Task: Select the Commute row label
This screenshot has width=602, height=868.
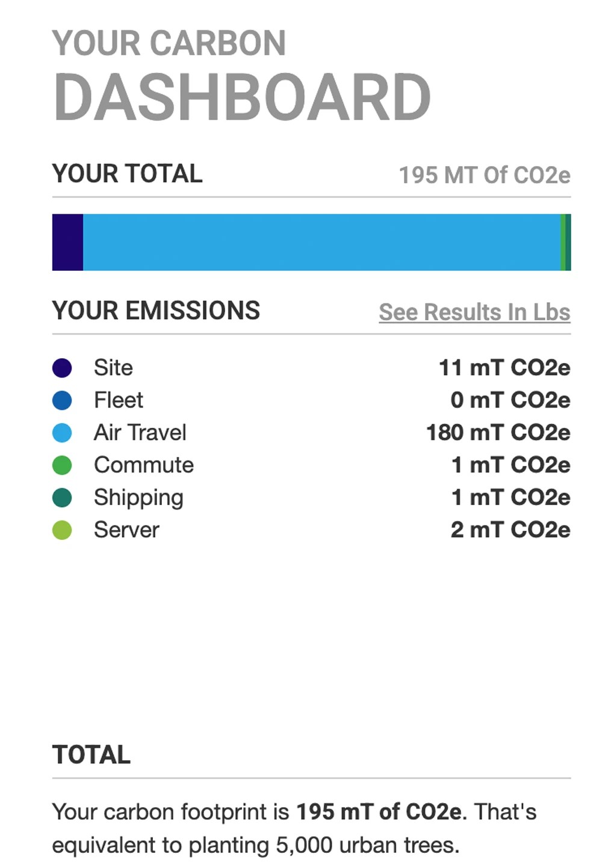Action: 144,465
